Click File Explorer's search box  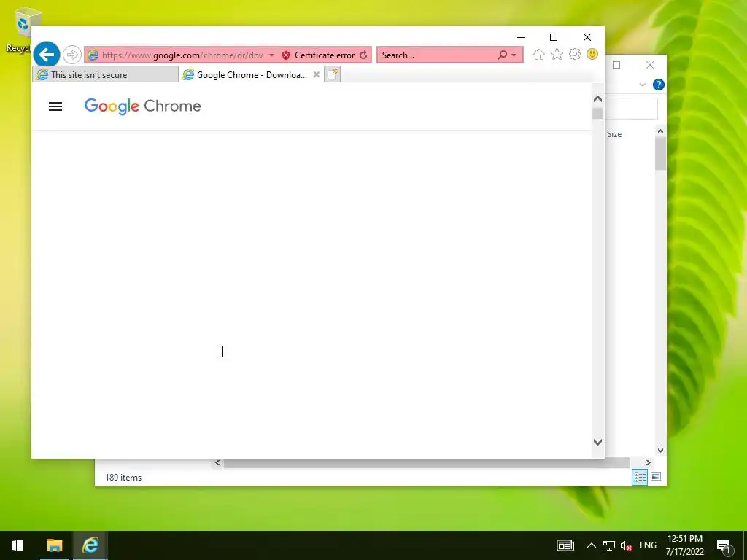point(631,109)
